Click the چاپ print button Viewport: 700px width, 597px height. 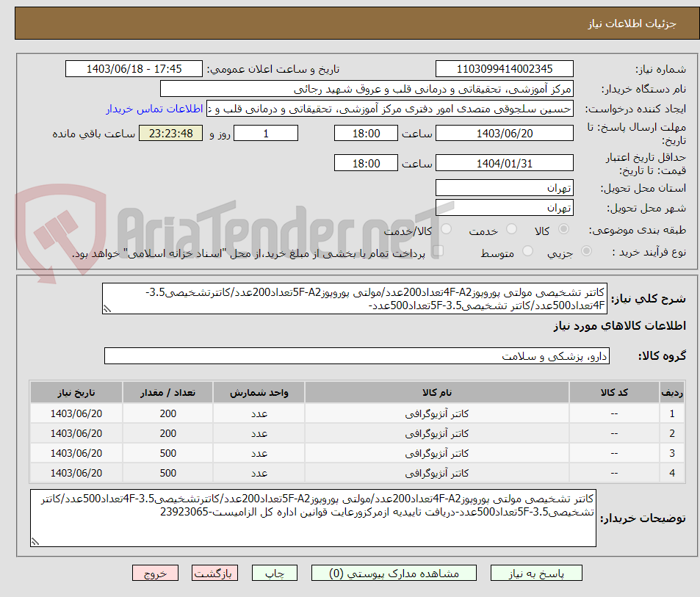click(275, 573)
